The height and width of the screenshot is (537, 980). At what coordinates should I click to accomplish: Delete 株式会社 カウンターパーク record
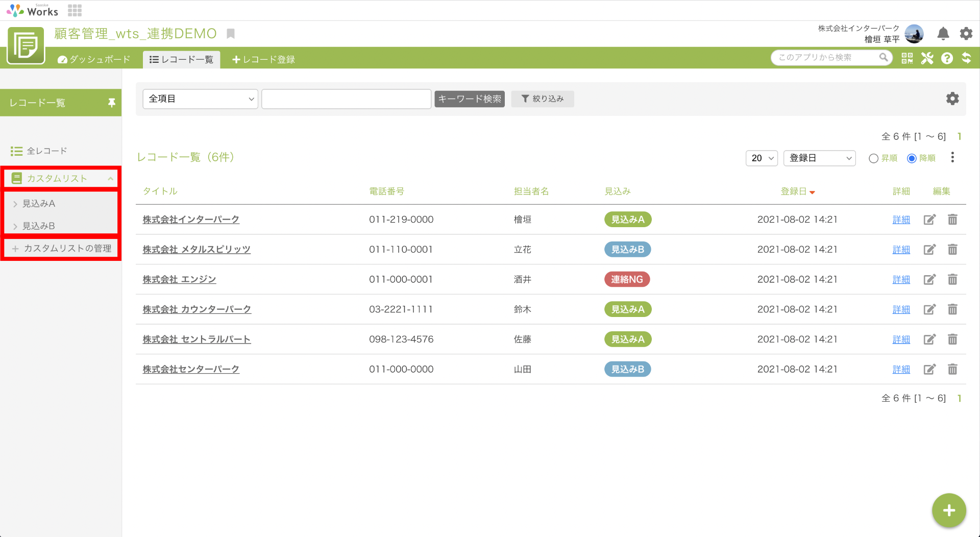click(x=952, y=309)
